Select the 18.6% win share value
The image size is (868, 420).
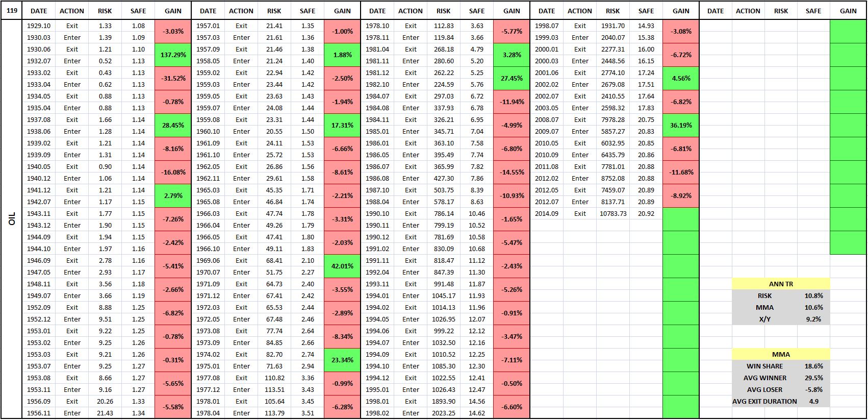[813, 366]
